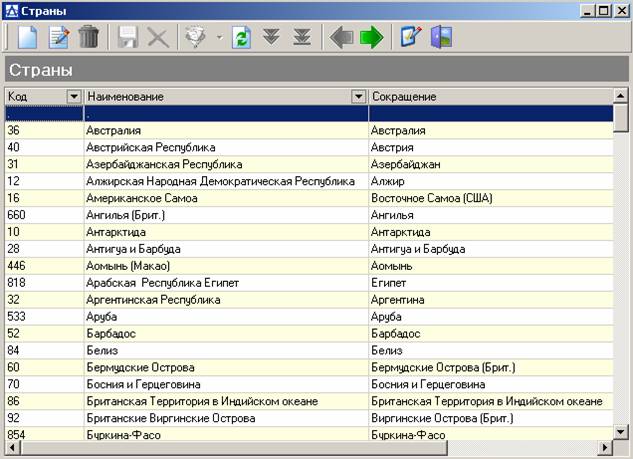
Task: Click Британские Виргинские Острова cell
Action: (x=226, y=418)
